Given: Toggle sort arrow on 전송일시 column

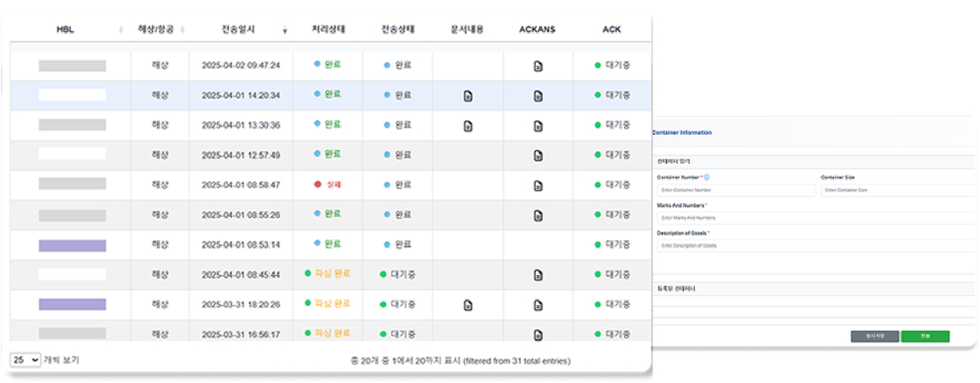Looking at the screenshot, I should pyautogui.click(x=285, y=31).
